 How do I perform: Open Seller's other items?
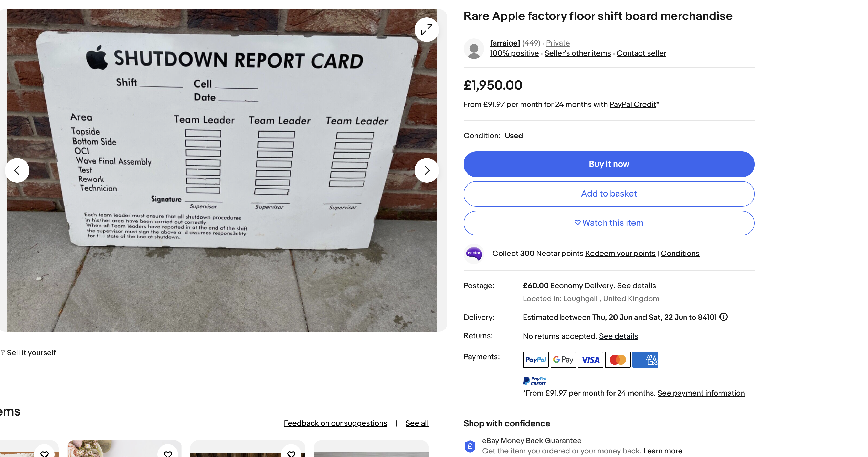point(578,53)
